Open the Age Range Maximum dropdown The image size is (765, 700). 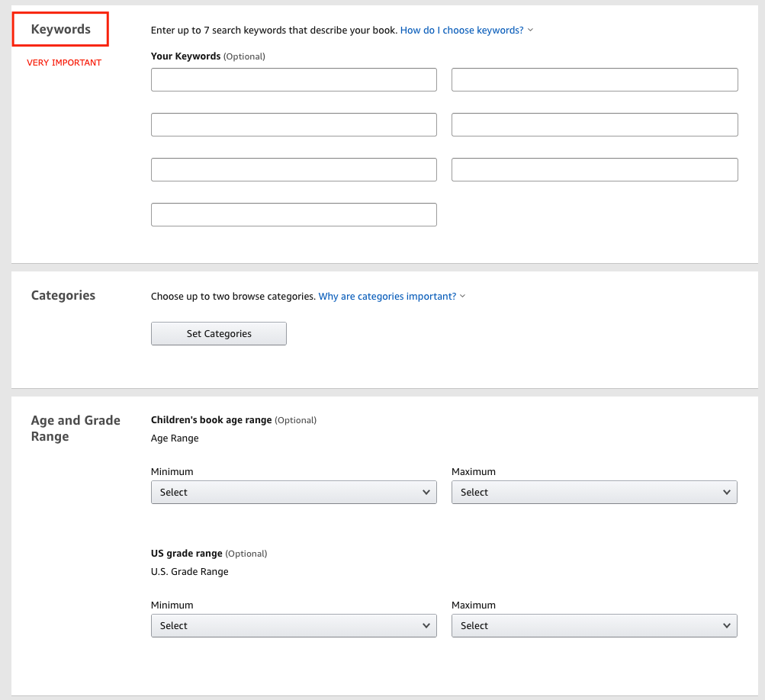click(x=594, y=493)
